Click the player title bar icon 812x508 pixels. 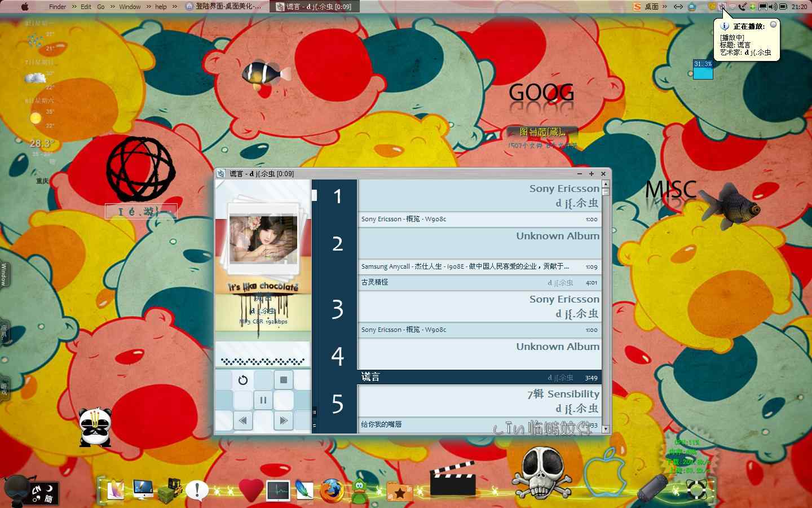pos(220,174)
